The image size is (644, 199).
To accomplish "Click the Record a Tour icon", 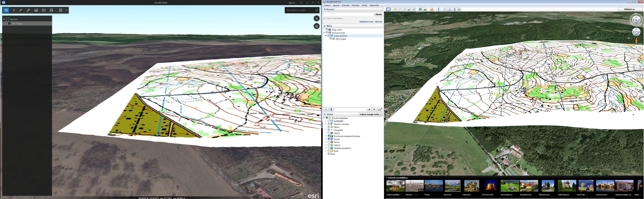I will click(414, 10).
